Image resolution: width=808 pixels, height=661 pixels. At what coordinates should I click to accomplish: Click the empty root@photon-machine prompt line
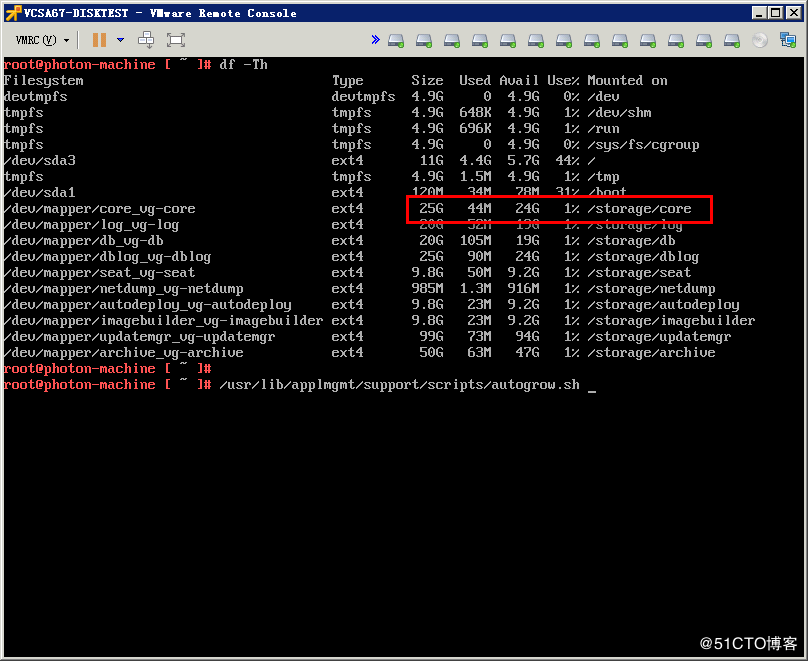[107, 369]
